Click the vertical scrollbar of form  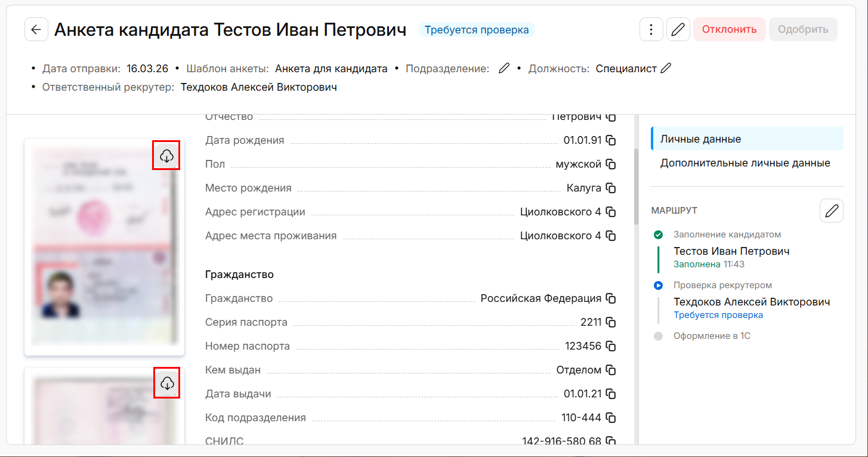tap(636, 185)
